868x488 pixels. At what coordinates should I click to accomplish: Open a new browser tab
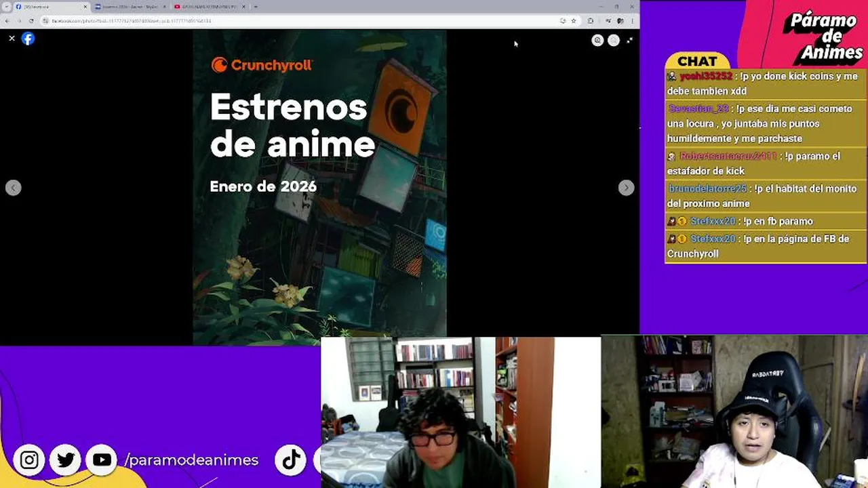pos(256,7)
